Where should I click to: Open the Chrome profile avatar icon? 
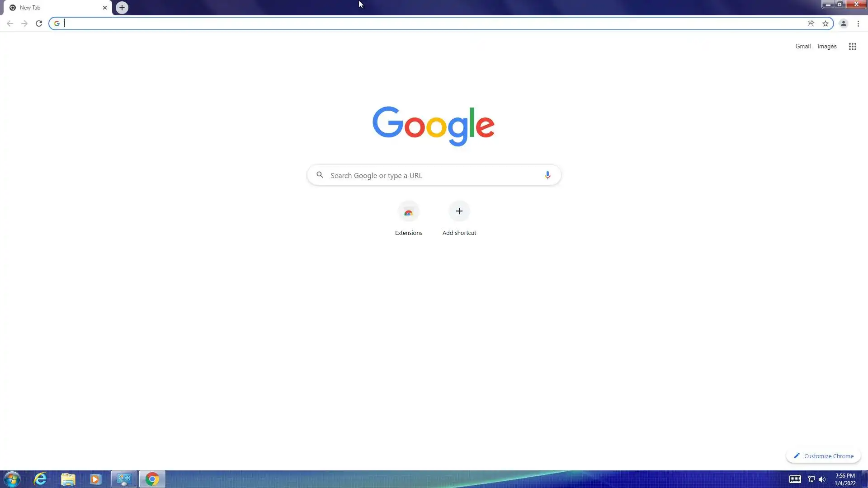843,23
